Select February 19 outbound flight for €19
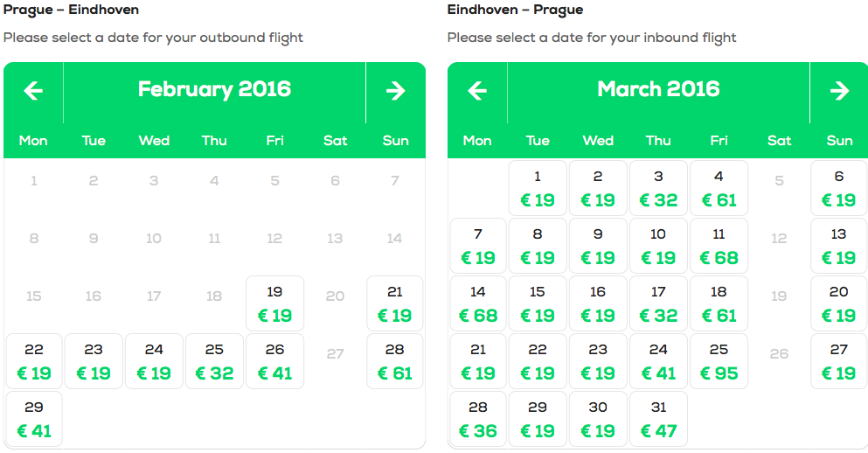 pyautogui.click(x=275, y=303)
